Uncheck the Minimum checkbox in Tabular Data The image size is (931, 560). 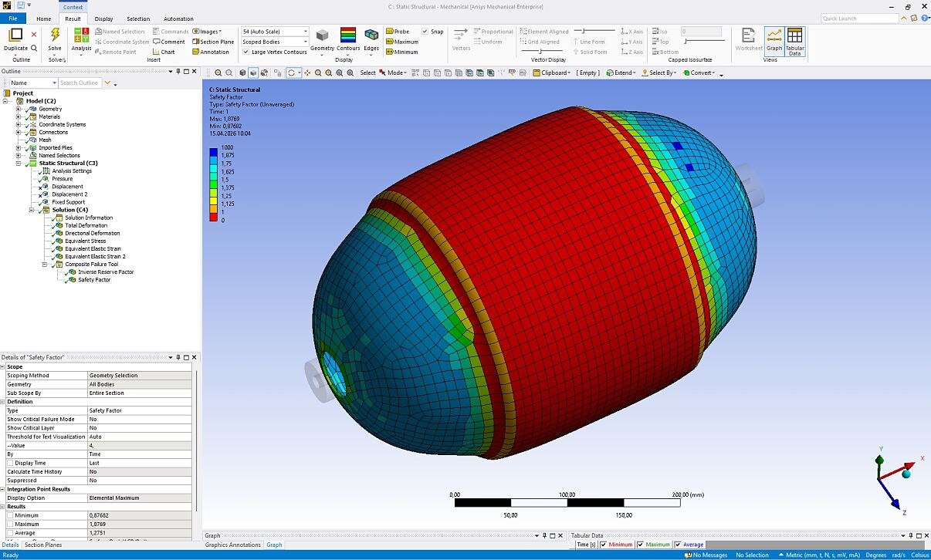604,545
